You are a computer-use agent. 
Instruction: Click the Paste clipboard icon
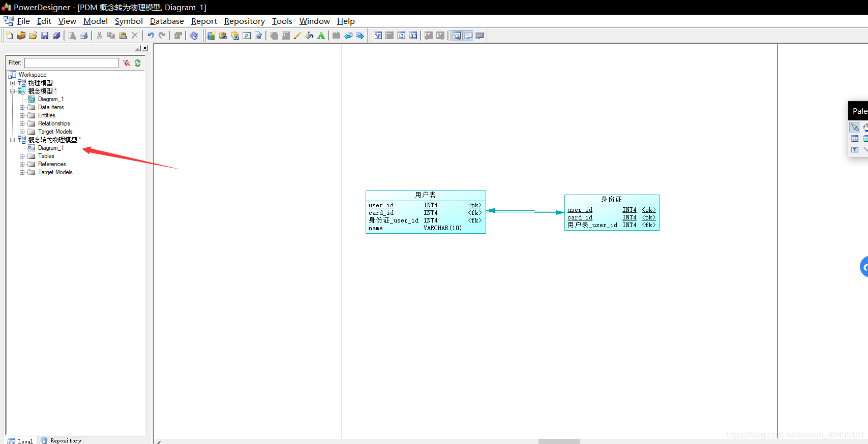tap(123, 36)
